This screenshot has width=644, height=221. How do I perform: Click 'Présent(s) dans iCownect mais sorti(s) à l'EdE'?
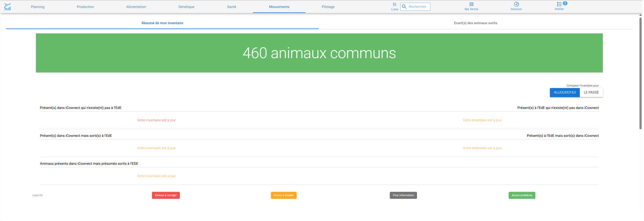tap(76, 136)
